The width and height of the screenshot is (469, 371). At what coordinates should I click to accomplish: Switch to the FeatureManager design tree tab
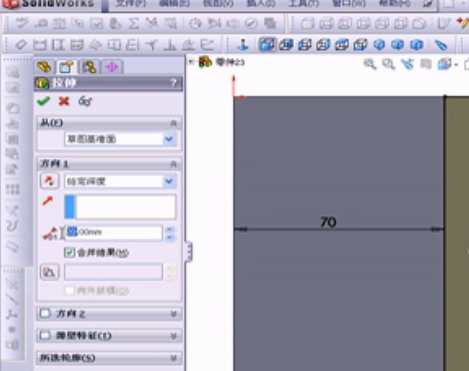(x=44, y=67)
